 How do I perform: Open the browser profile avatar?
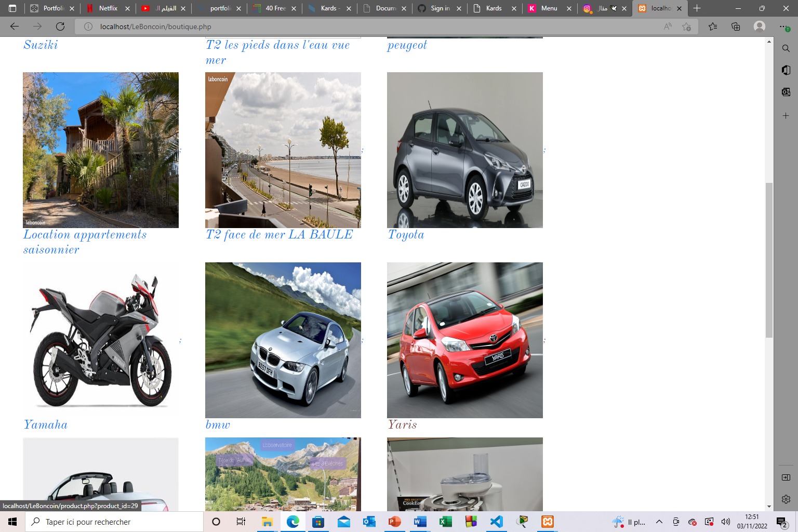(760, 26)
